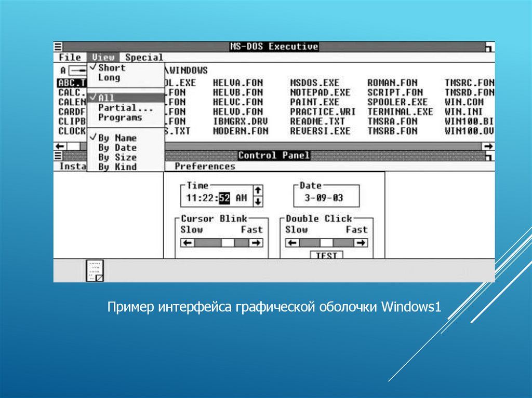The width and height of the screenshot is (532, 398).
Task: Open the Installation menu in Control Panel
Action: [73, 166]
